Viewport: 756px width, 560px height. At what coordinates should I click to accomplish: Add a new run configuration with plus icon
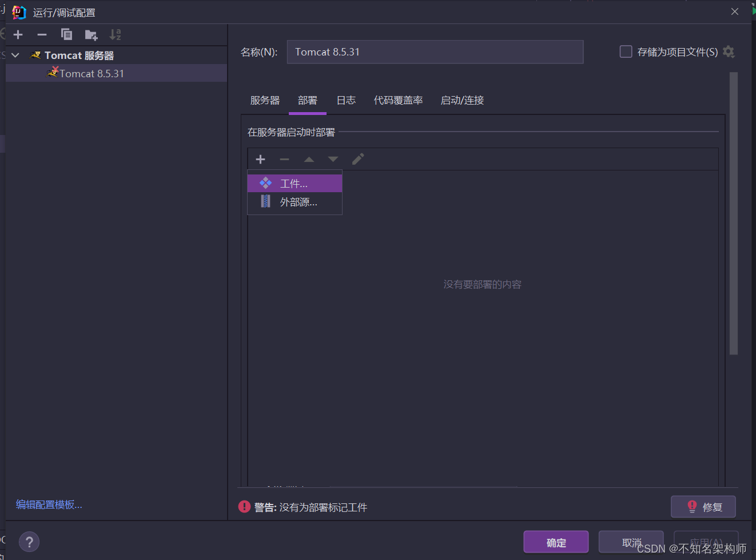tap(18, 34)
